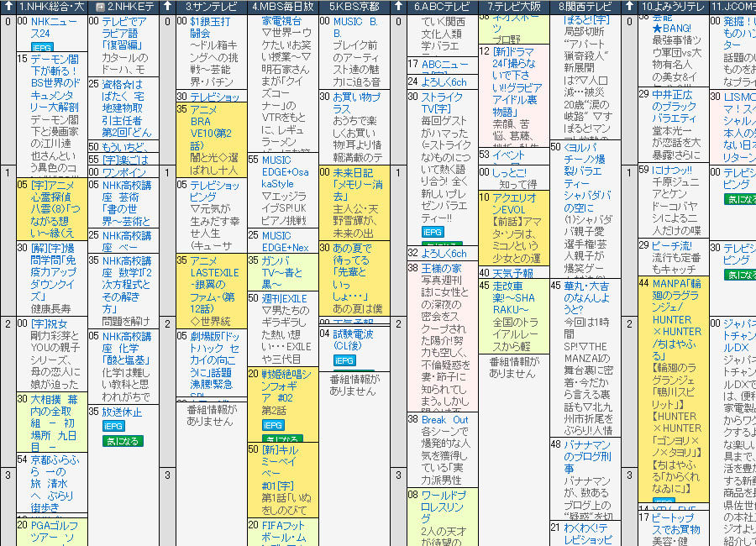Screen dimensions: 756x546
Task: Open アニメ BRAVE10 program link
Action: [211, 128]
